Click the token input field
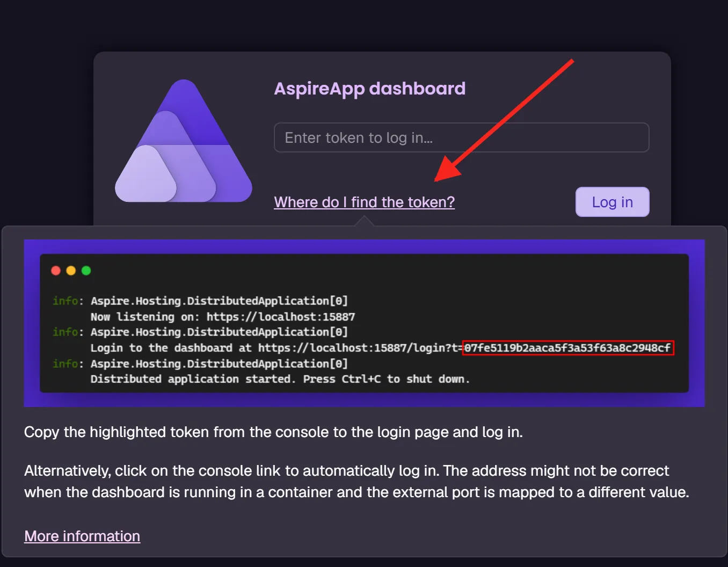Viewport: 728px width, 567px height. pos(461,137)
